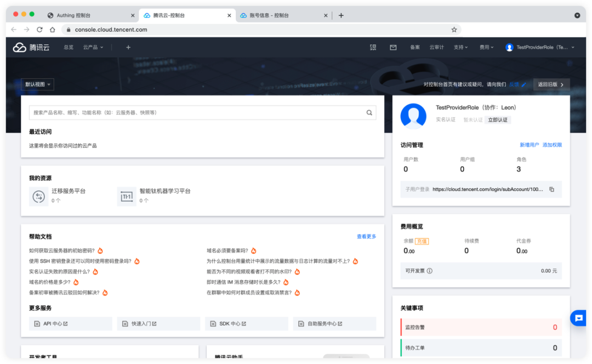Open Chrome profile menu icon

(x=577, y=15)
